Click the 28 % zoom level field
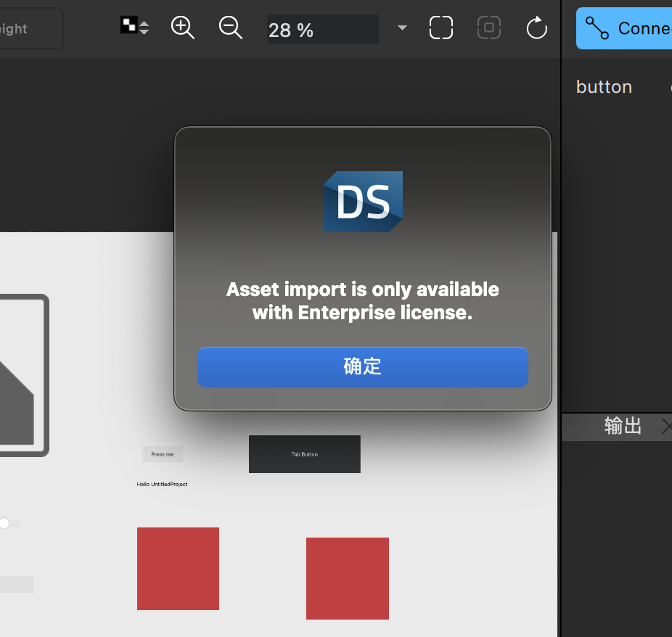The height and width of the screenshot is (637, 672). point(322,30)
